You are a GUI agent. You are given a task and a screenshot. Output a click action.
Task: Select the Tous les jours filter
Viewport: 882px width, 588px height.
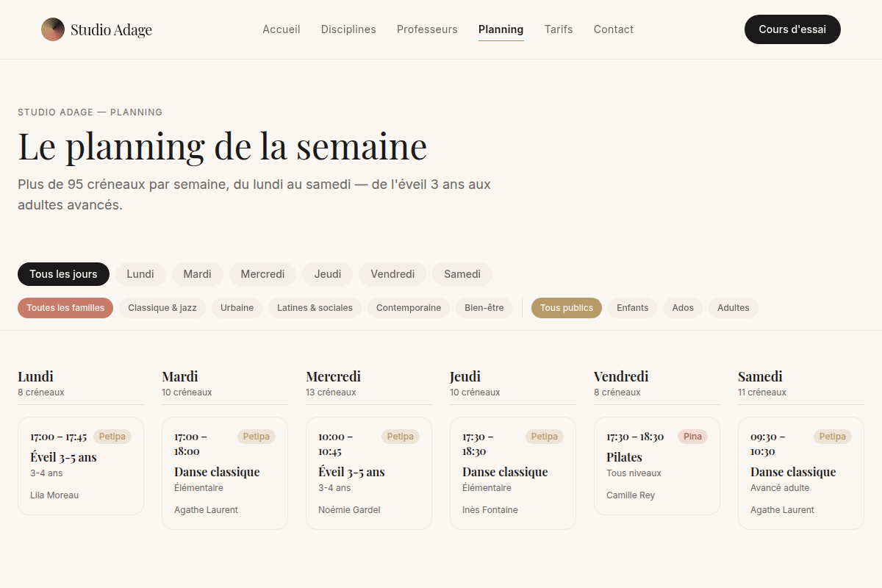63,274
